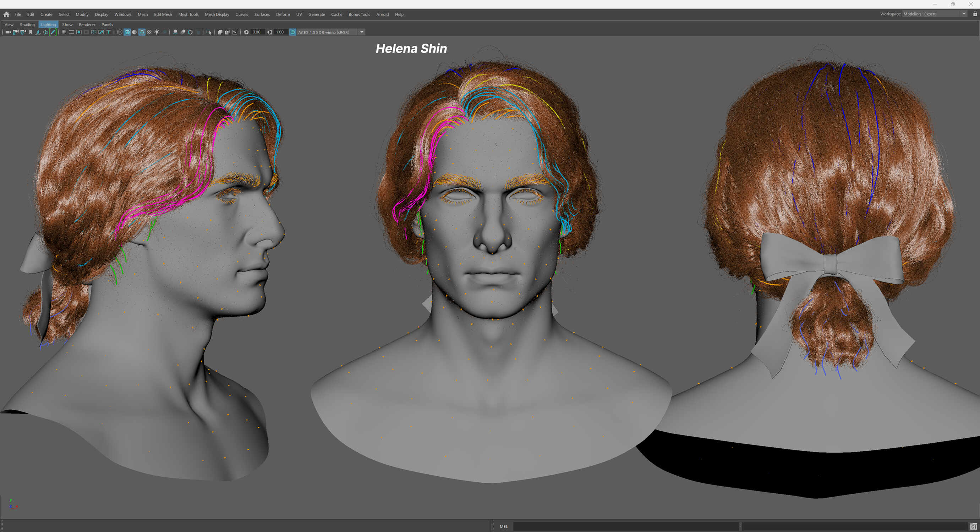Viewport: 980px width, 532px height.
Task: Click the Bookmarks icon in panel toolbar
Action: (x=31, y=32)
